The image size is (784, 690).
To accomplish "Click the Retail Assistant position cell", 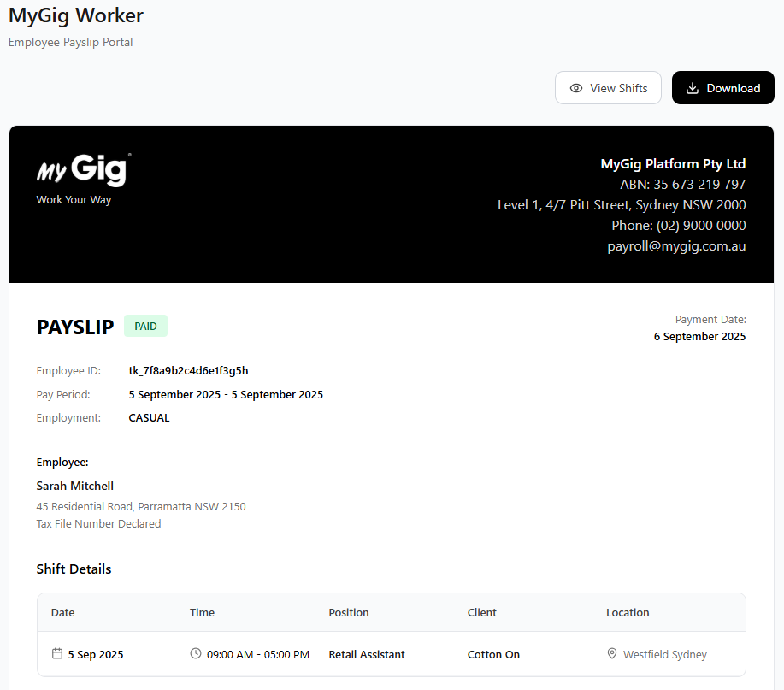I will click(367, 654).
